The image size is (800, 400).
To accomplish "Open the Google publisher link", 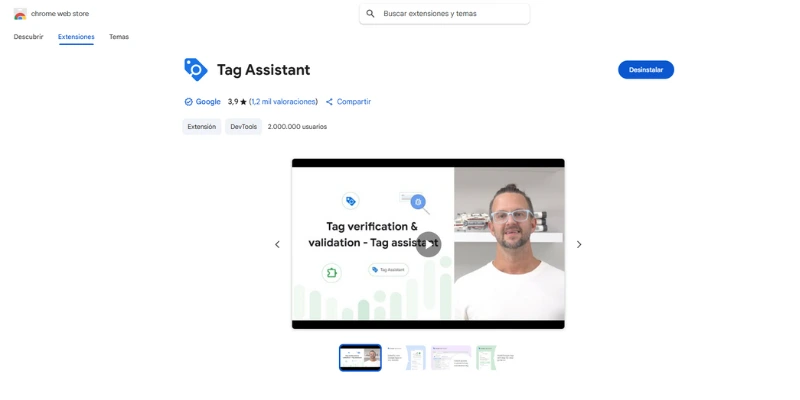I will tap(208, 102).
